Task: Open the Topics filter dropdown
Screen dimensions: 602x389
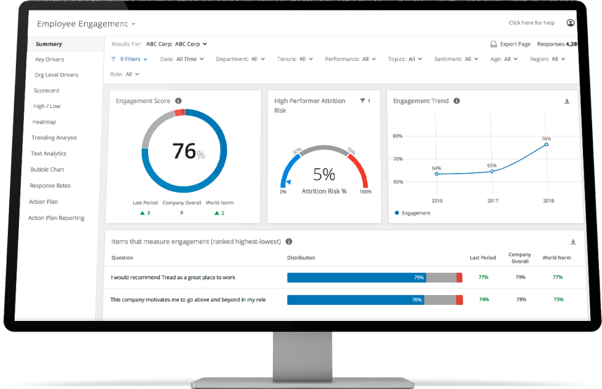Action: [405, 59]
